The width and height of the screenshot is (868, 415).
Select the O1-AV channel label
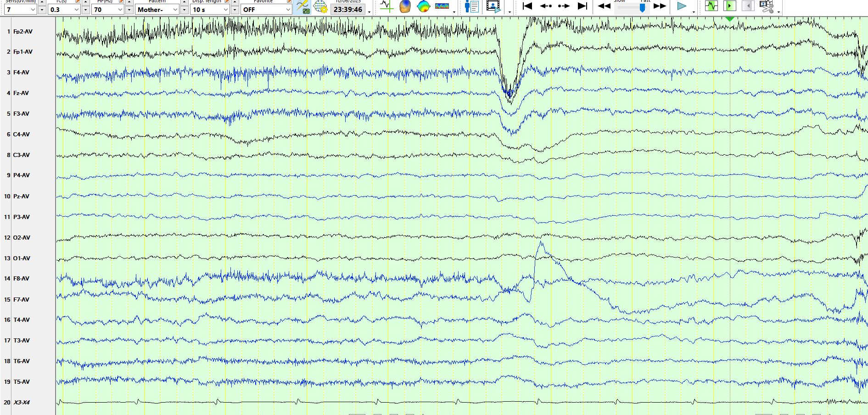pos(22,258)
